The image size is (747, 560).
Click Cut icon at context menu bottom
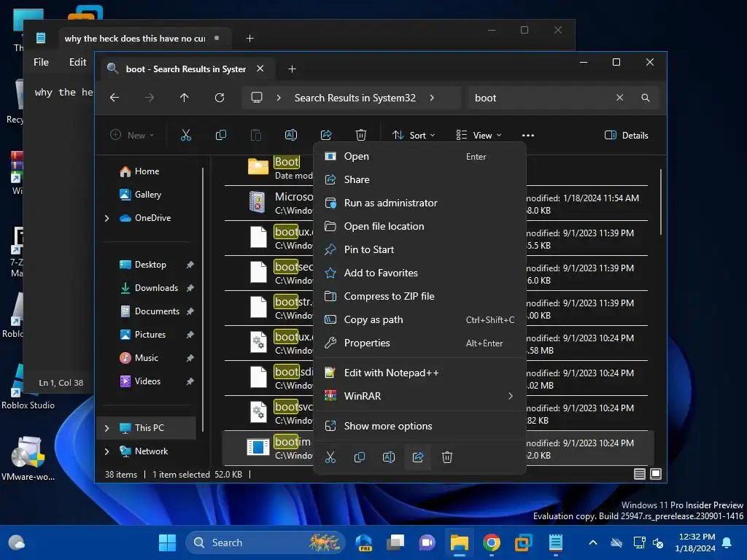click(330, 457)
